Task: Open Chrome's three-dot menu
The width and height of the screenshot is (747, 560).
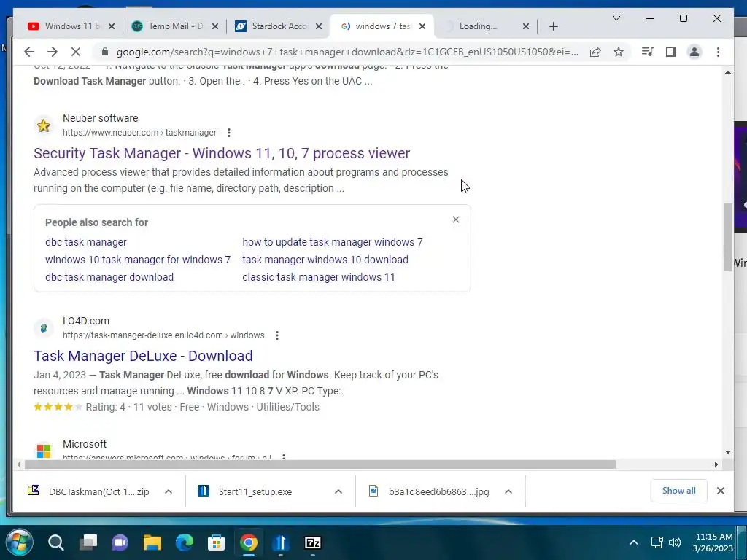Action: click(x=718, y=52)
